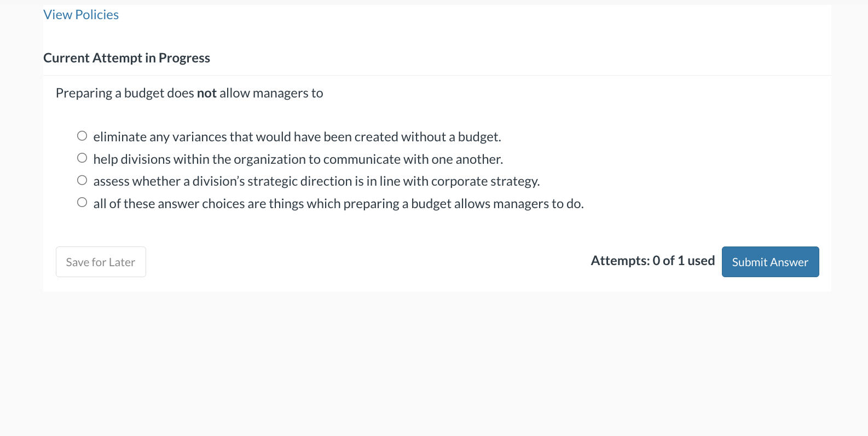
Task: Select the radio button for eliminating variances
Action: [82, 135]
